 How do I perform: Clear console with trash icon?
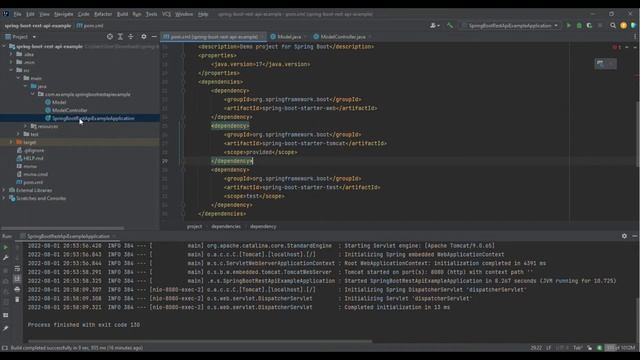point(17,299)
